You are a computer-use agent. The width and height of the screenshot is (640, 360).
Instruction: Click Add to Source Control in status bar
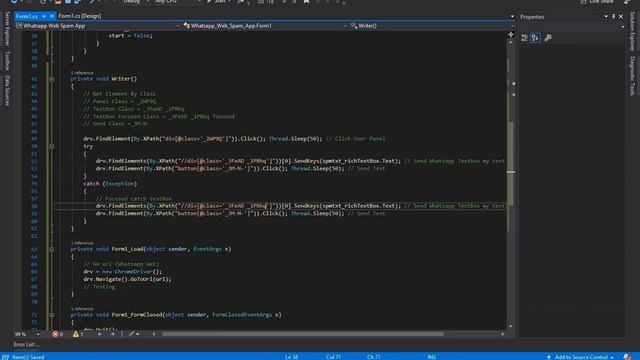tap(581, 357)
